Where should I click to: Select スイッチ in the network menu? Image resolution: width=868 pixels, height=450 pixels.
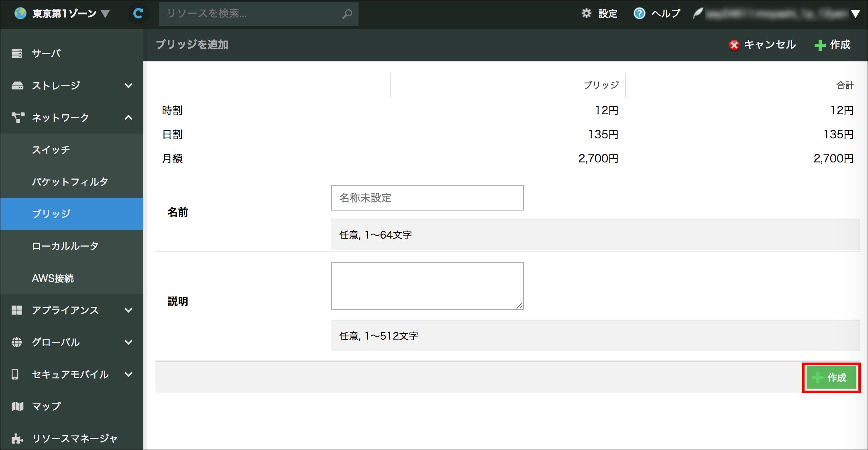(51, 150)
